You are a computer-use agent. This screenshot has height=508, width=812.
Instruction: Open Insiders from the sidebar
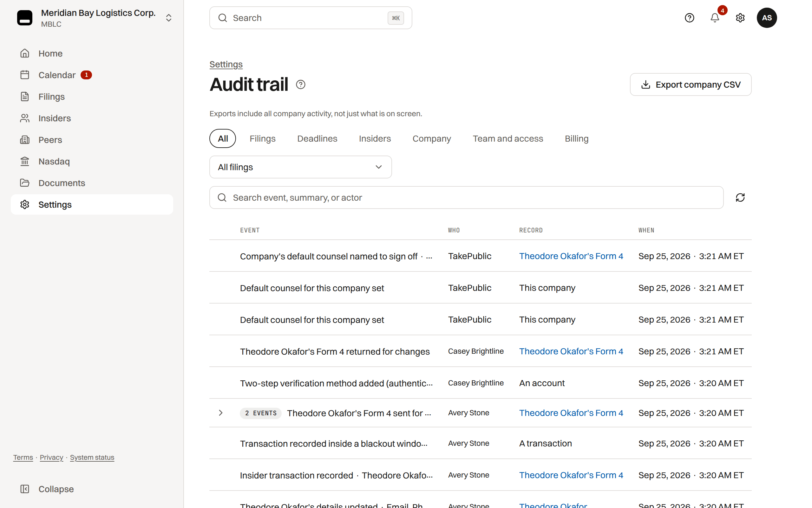tap(92, 118)
